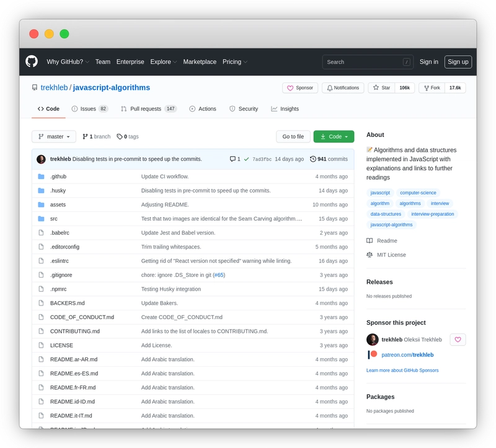This screenshot has height=448, width=496.
Task: Select the Code tab
Action: pyautogui.click(x=48, y=109)
